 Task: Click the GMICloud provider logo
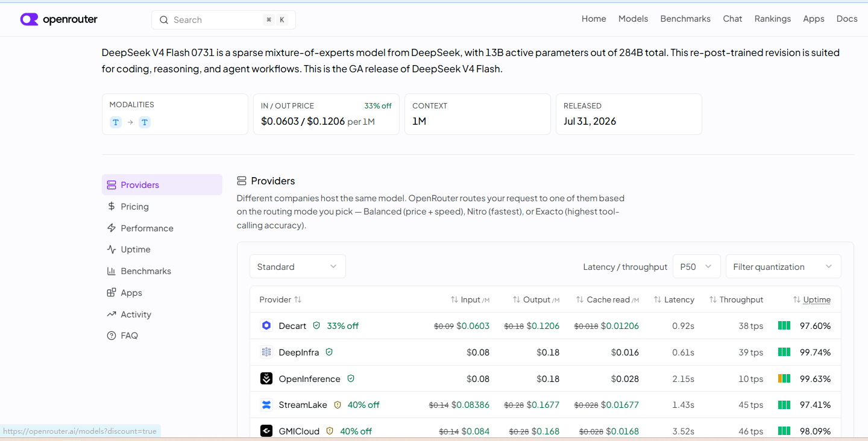266,431
